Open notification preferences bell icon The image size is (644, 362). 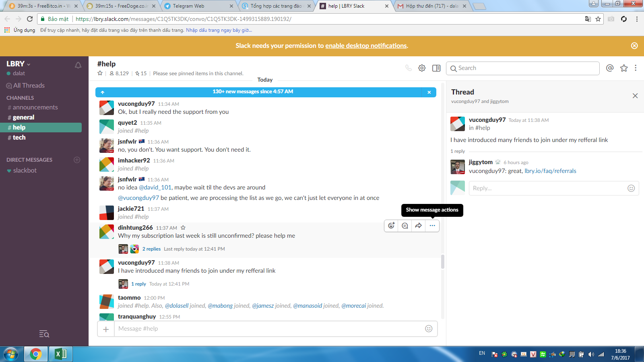click(78, 65)
